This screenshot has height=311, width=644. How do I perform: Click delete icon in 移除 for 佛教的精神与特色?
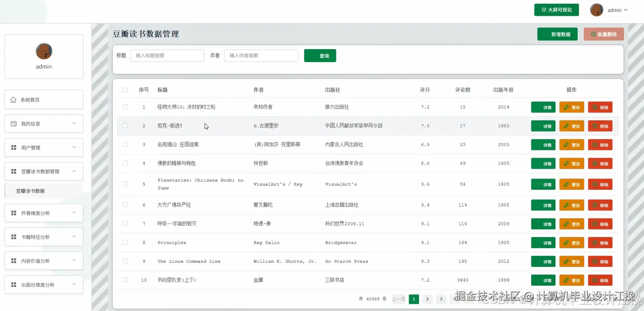pyautogui.click(x=595, y=163)
